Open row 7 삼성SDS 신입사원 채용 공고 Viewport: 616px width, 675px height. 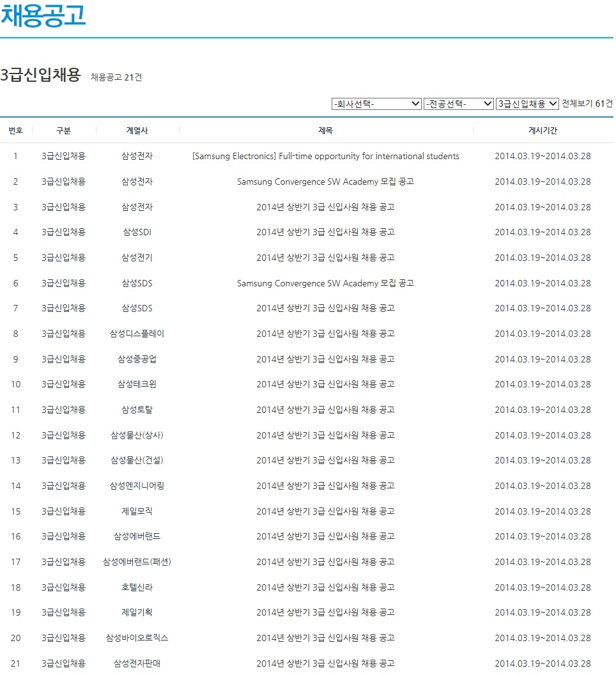coord(325,308)
